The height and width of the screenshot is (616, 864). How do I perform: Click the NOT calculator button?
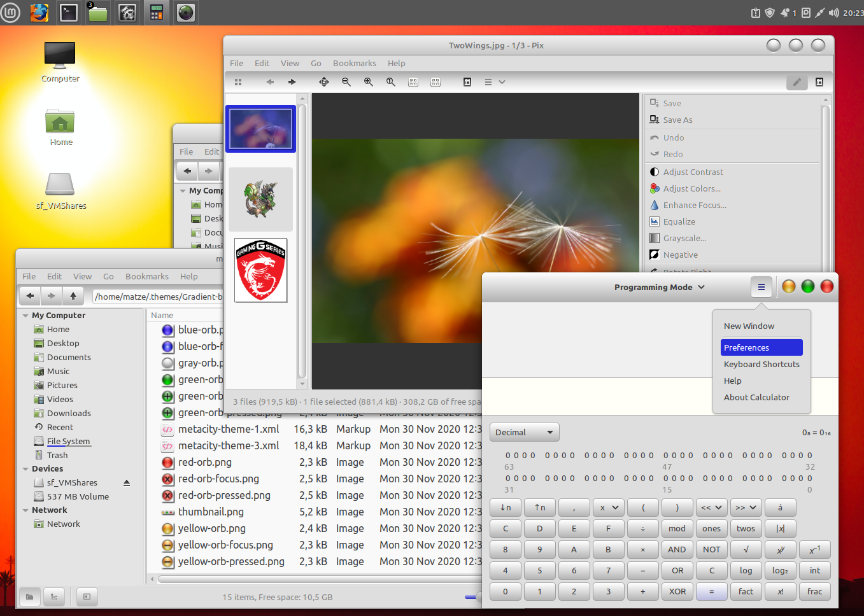711,549
